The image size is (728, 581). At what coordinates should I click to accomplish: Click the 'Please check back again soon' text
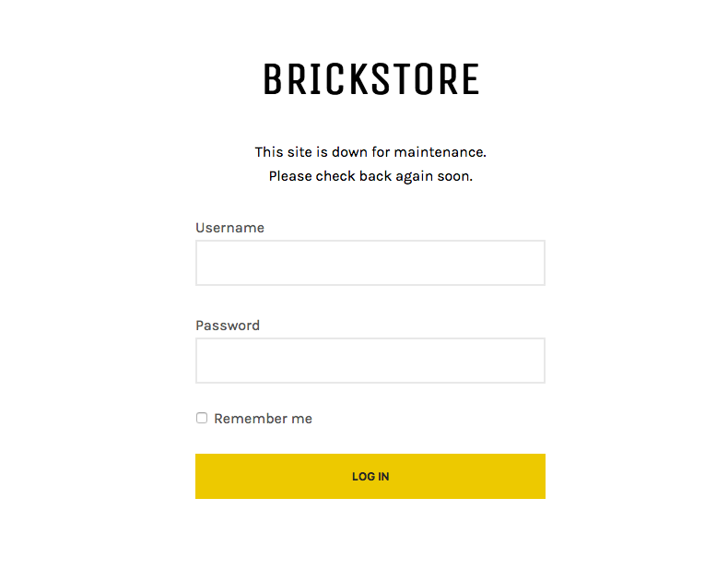coord(370,176)
